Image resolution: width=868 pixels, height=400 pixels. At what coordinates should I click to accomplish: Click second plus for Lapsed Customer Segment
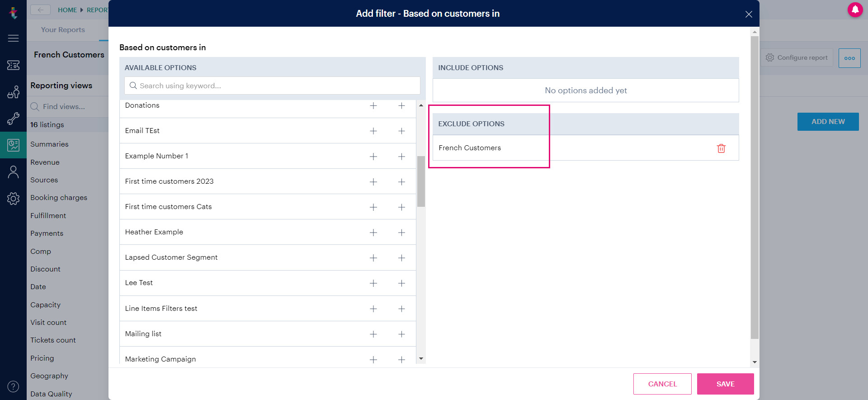401,257
